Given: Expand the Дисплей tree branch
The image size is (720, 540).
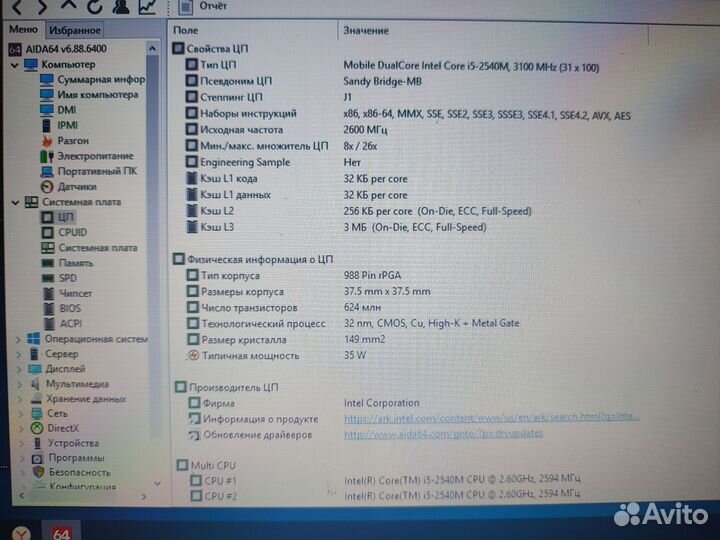Looking at the screenshot, I should tap(19, 370).
